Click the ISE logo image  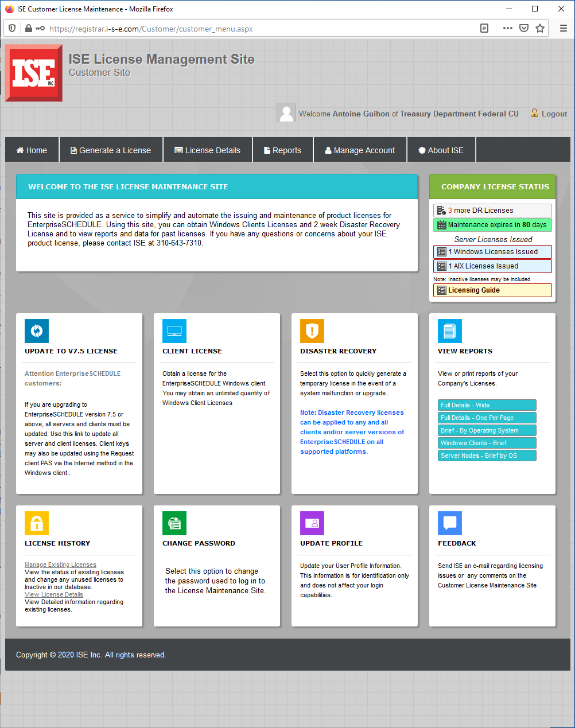[34, 73]
